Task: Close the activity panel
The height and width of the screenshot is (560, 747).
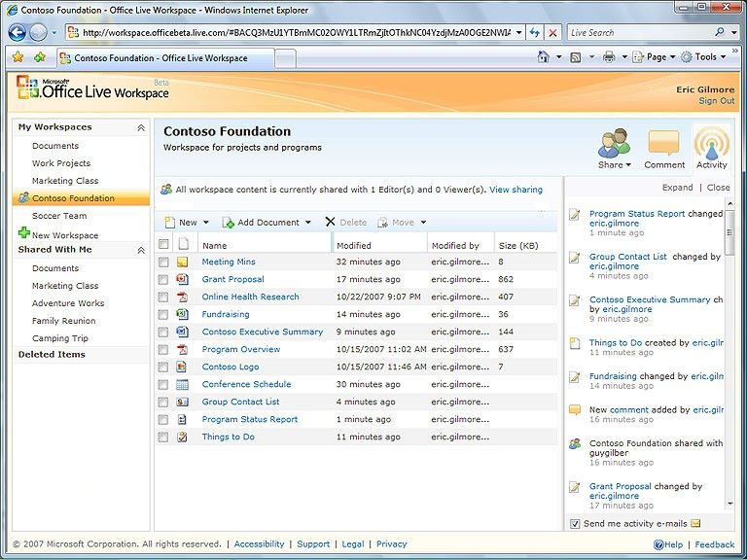Action: click(719, 188)
